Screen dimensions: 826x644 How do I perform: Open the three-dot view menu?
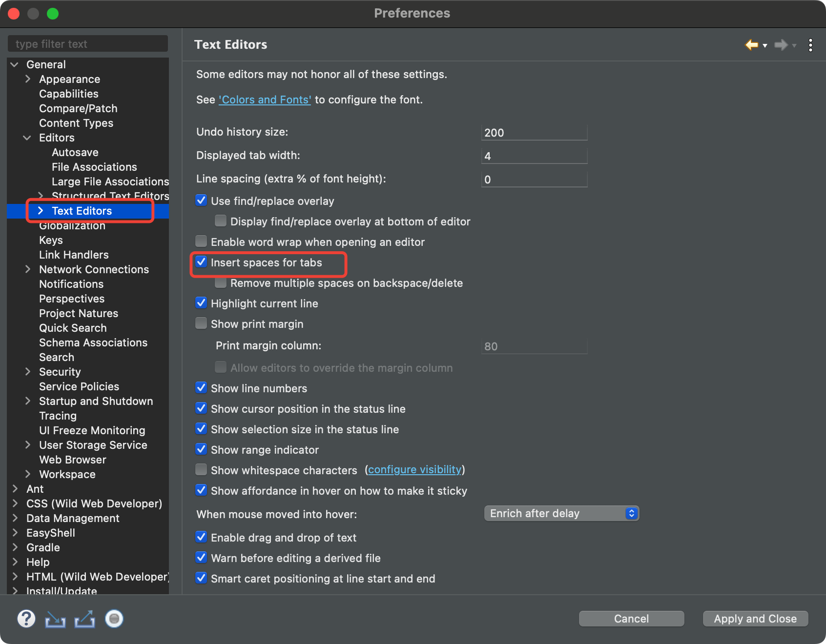(x=810, y=45)
